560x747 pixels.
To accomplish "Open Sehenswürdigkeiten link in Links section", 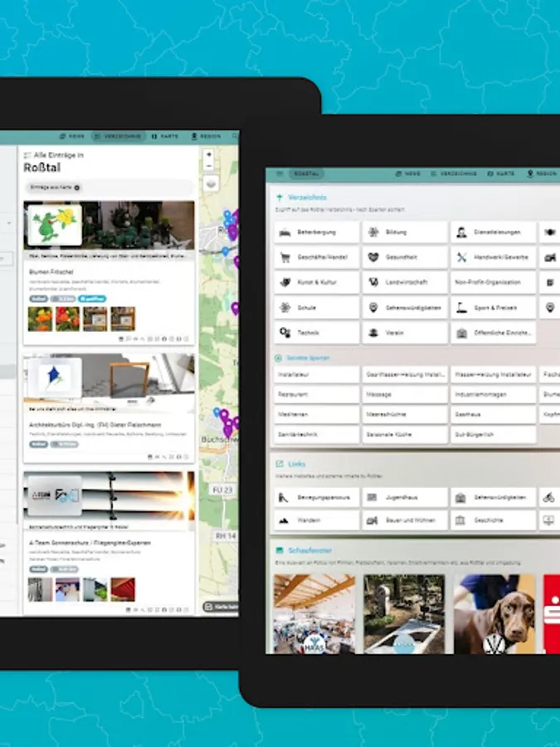I will pos(494,497).
